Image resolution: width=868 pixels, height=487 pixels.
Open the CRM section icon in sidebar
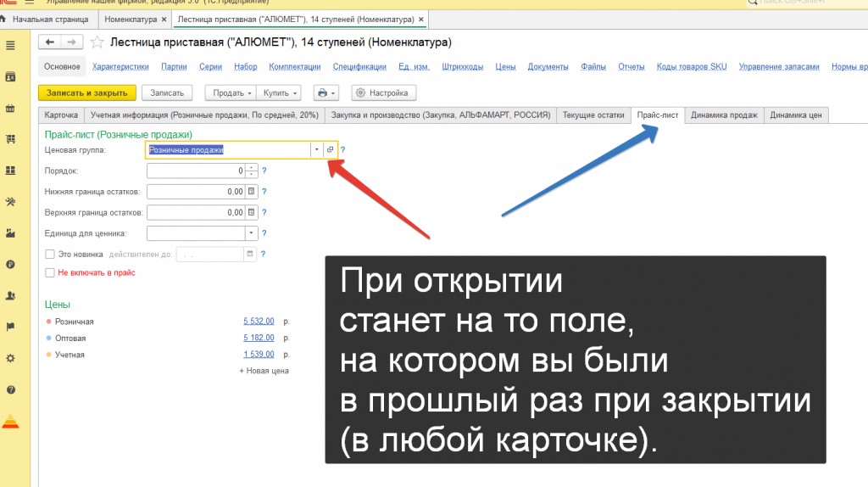[x=10, y=77]
